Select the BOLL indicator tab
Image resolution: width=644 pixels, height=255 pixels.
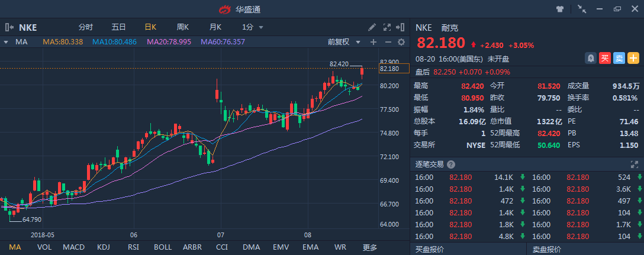tap(163, 247)
